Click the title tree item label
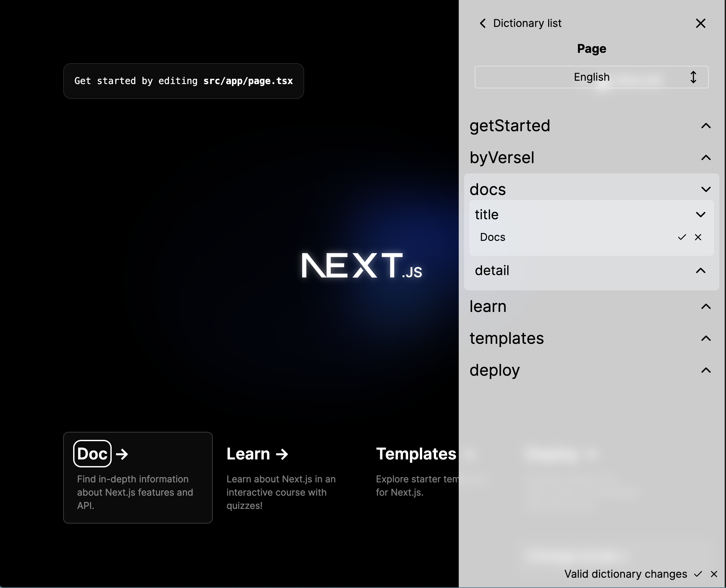The width and height of the screenshot is (726, 588). click(487, 214)
